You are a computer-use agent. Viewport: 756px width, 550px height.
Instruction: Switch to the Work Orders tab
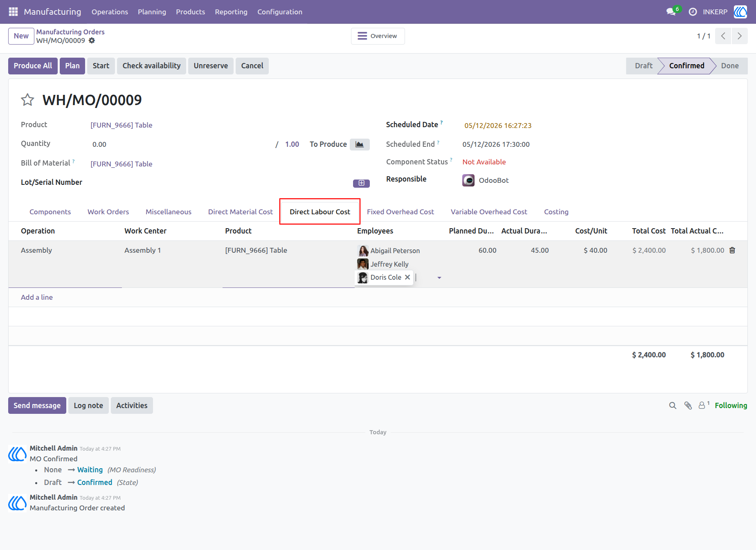click(x=108, y=212)
